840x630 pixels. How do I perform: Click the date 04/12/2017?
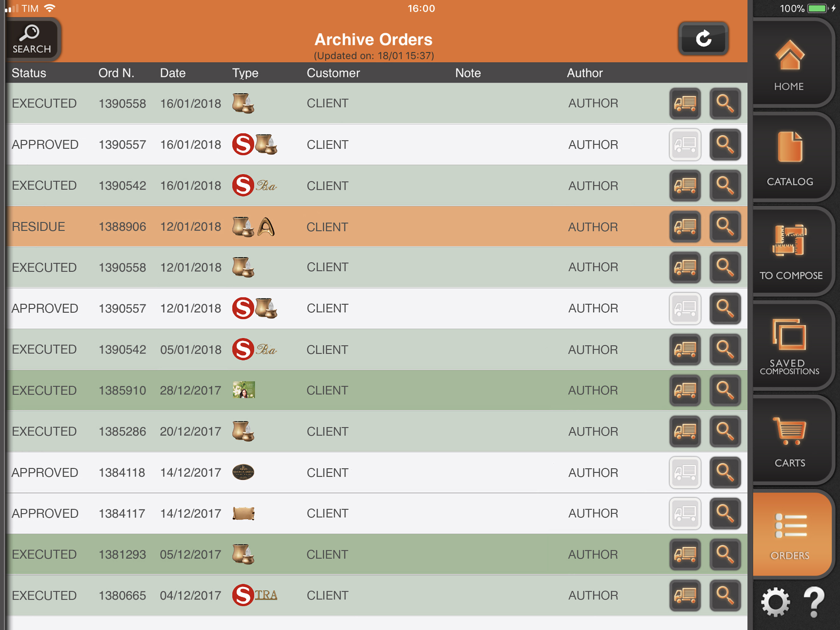point(191,596)
